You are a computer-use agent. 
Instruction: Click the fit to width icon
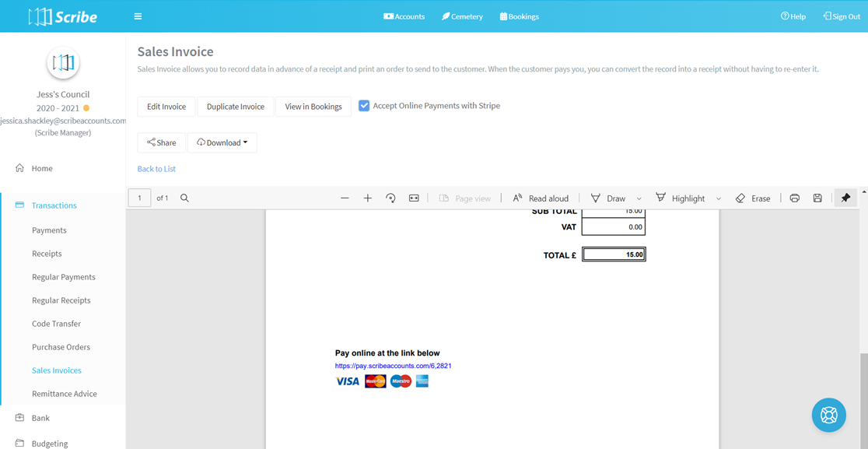point(414,198)
